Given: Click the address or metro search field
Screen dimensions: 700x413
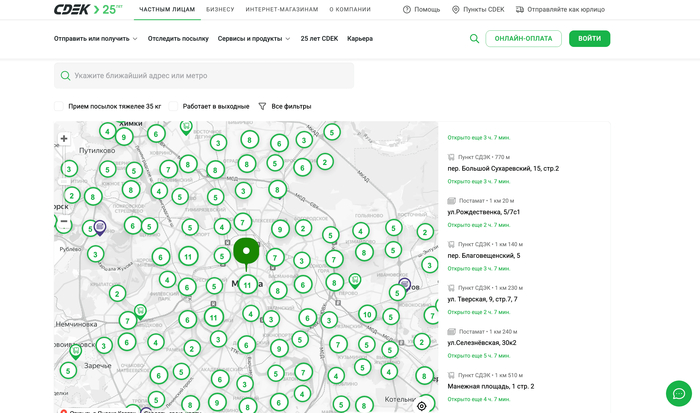Looking at the screenshot, I should 204,75.
